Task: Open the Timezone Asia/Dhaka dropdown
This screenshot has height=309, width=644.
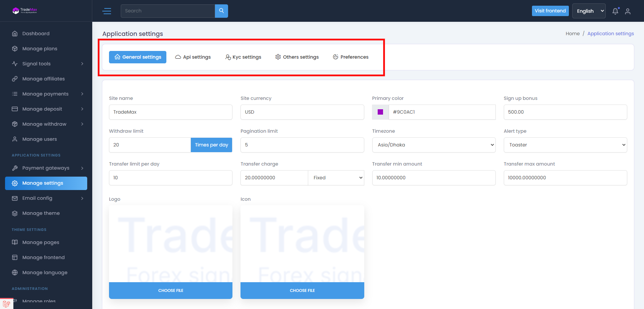Action: 434,145
